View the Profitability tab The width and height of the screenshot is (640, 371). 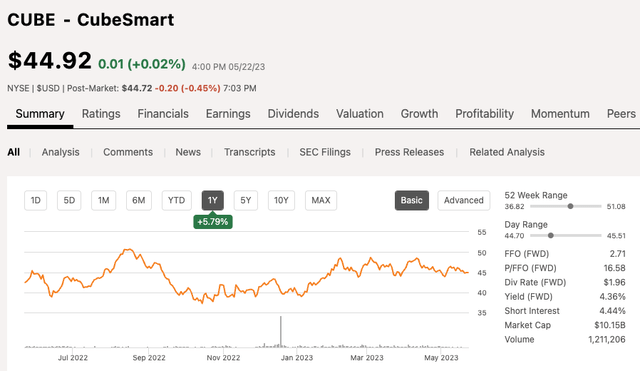pyautogui.click(x=484, y=114)
